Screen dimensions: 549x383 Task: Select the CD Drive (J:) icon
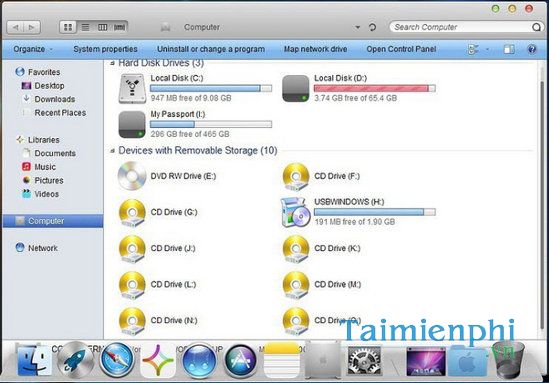click(132, 249)
